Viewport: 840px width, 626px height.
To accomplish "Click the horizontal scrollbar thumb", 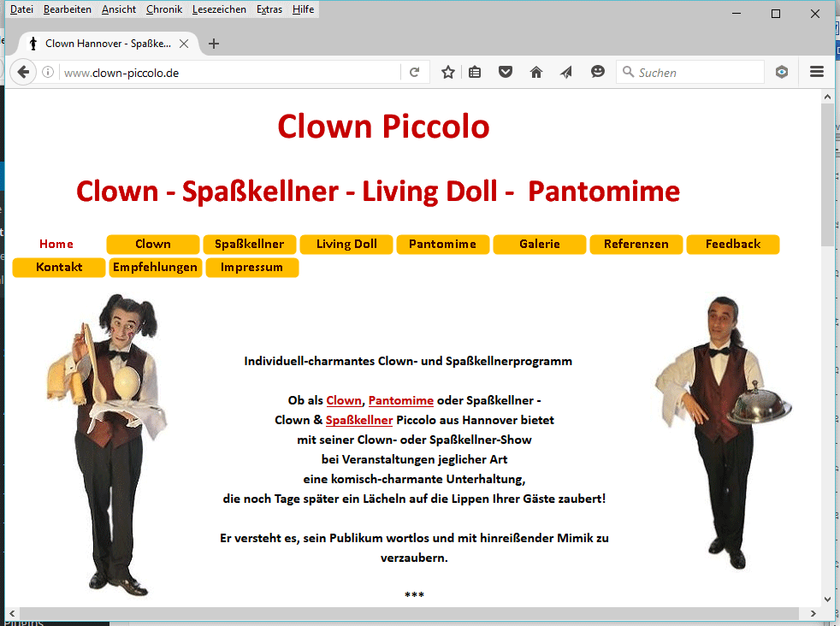I will (409, 614).
